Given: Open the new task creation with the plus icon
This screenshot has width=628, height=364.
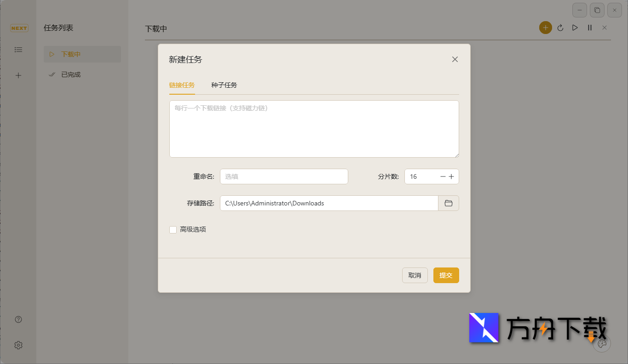Looking at the screenshot, I should tap(545, 28).
